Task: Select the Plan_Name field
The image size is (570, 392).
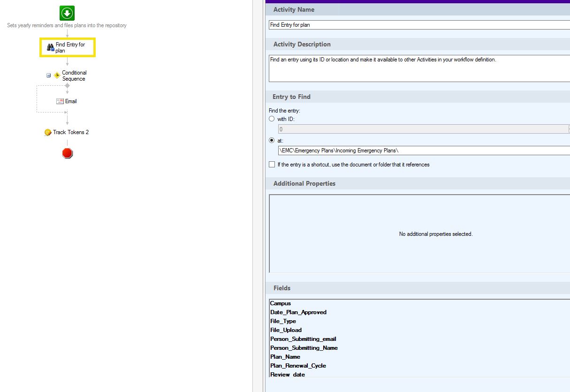Action: click(x=285, y=357)
